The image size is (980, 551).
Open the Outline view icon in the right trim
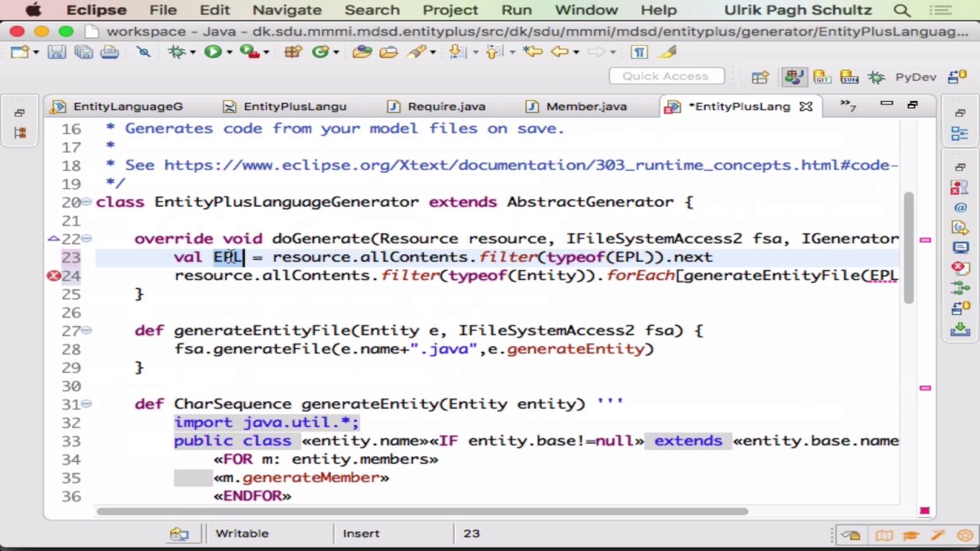[959, 135]
